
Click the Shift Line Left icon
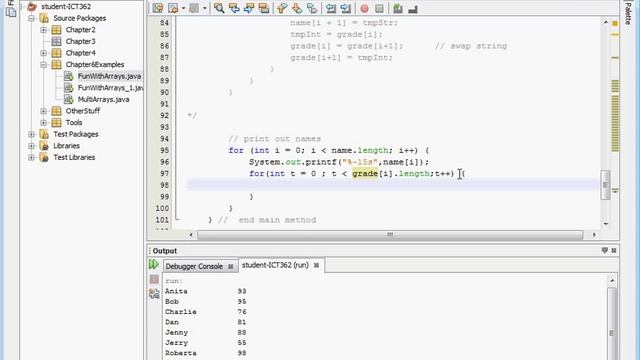tap(331, 8)
